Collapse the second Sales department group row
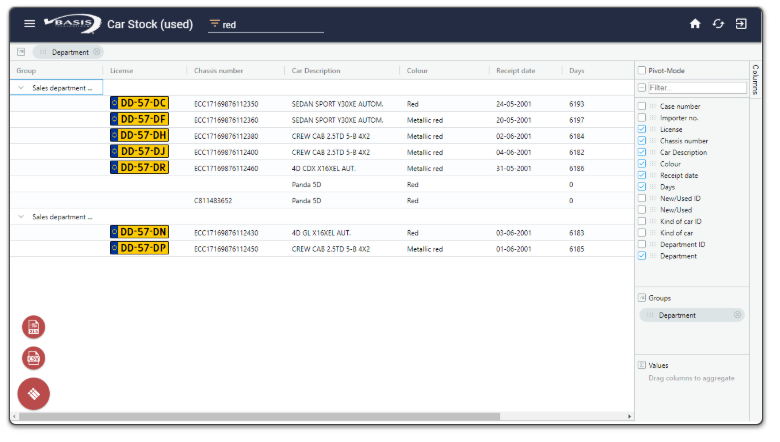The image size is (780, 442). click(x=21, y=216)
